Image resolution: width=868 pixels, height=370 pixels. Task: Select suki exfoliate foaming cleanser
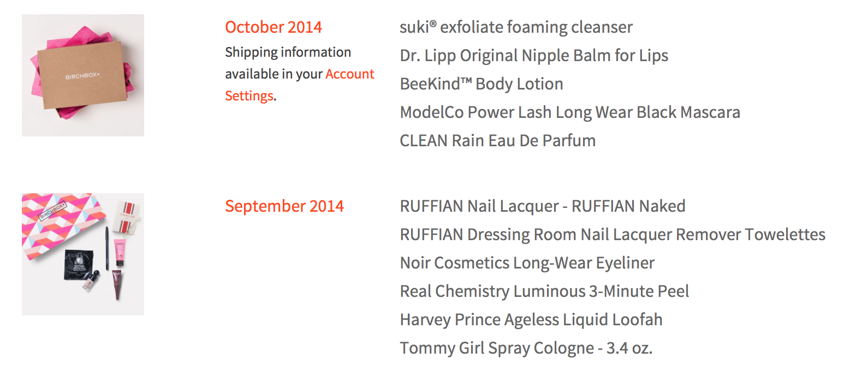516,27
